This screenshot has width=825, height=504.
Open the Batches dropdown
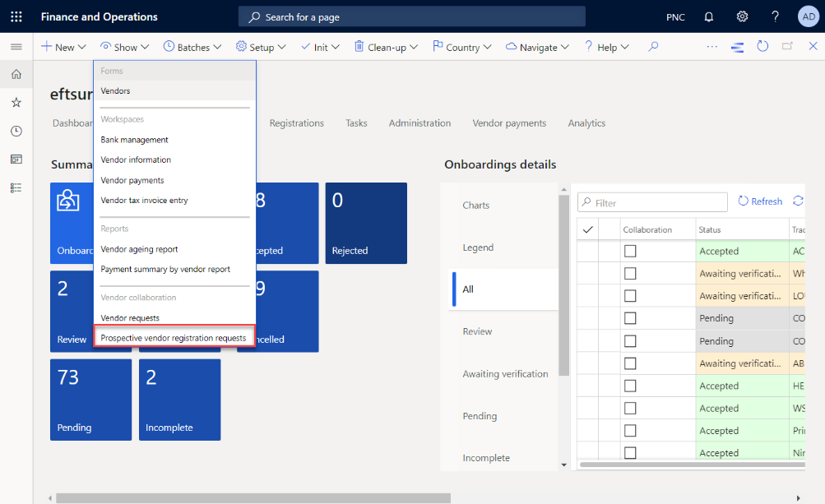pos(192,47)
